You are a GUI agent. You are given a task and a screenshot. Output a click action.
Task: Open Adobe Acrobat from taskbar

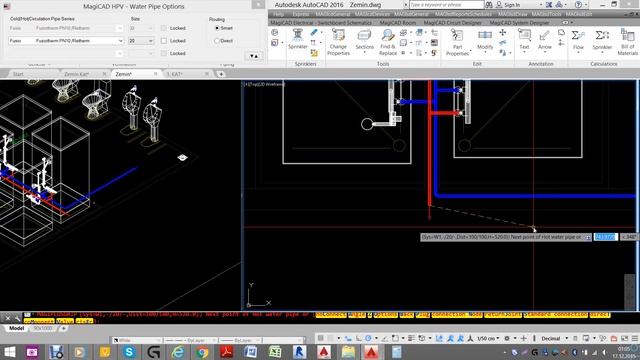pos(227,352)
